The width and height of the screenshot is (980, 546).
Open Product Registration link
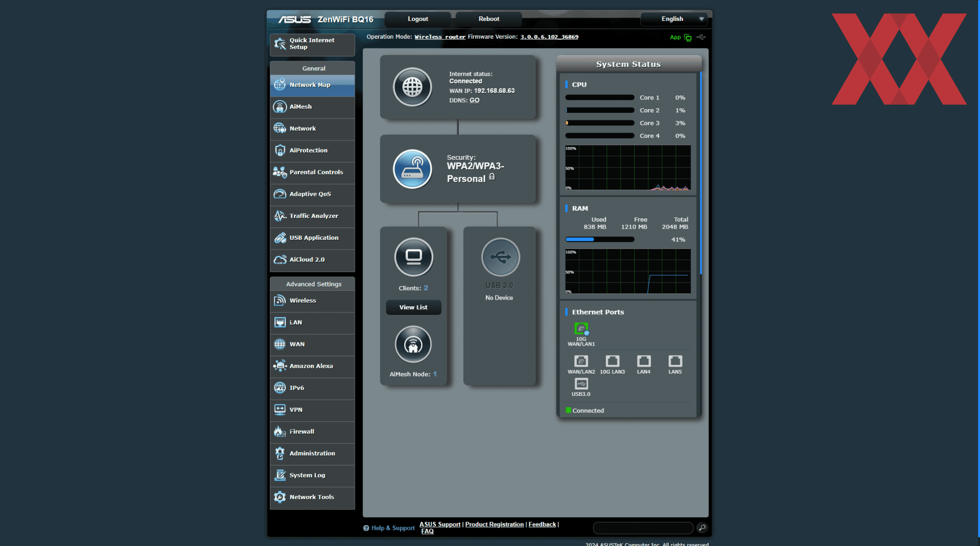494,525
